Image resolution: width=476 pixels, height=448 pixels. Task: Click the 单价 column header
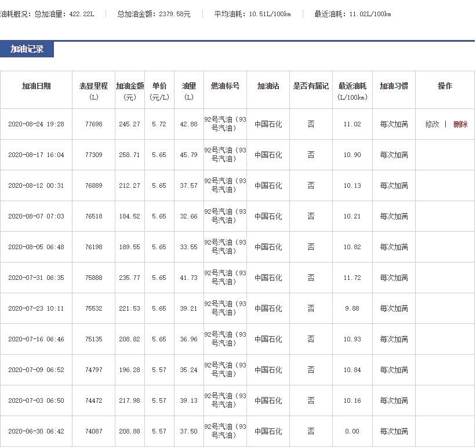coord(159,86)
